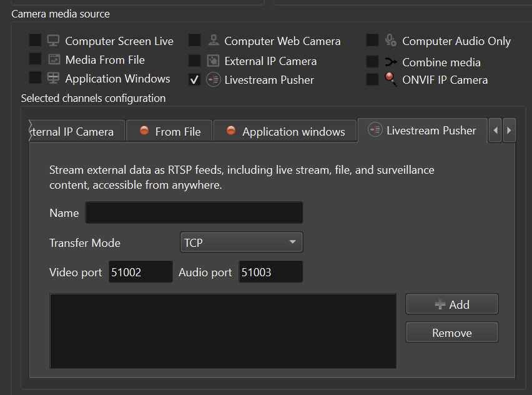Switch to the Application windows tab
The height and width of the screenshot is (395, 532).
(x=285, y=131)
